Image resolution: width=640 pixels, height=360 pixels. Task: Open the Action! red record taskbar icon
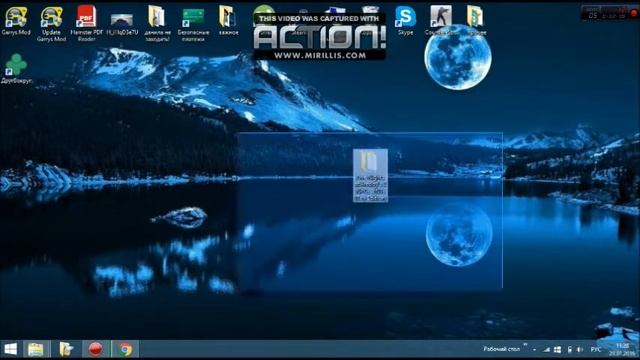tap(96, 349)
